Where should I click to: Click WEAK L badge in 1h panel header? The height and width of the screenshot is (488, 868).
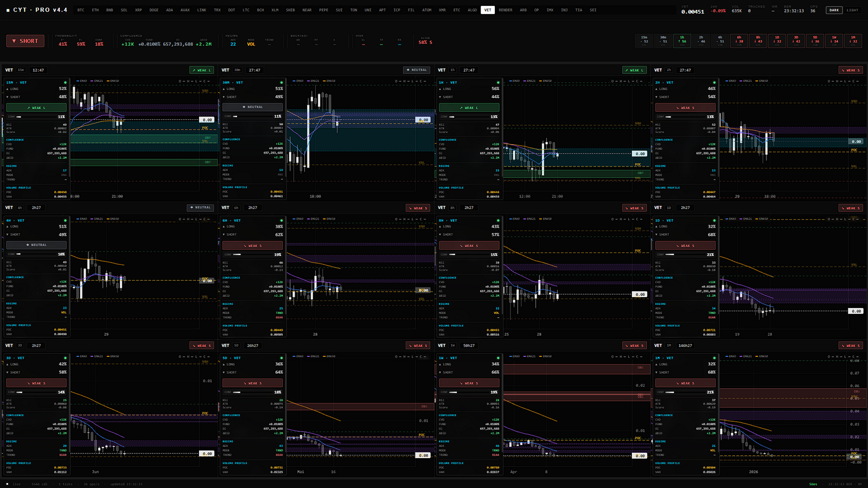coord(634,70)
